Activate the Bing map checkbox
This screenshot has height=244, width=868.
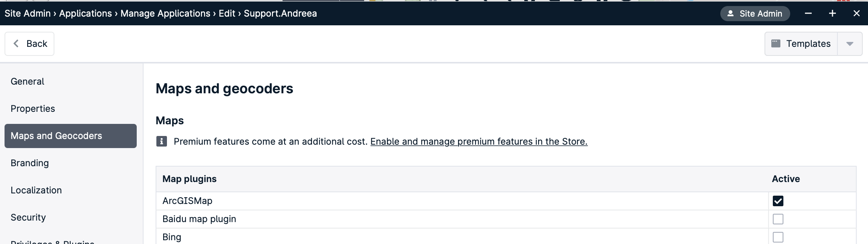778,237
